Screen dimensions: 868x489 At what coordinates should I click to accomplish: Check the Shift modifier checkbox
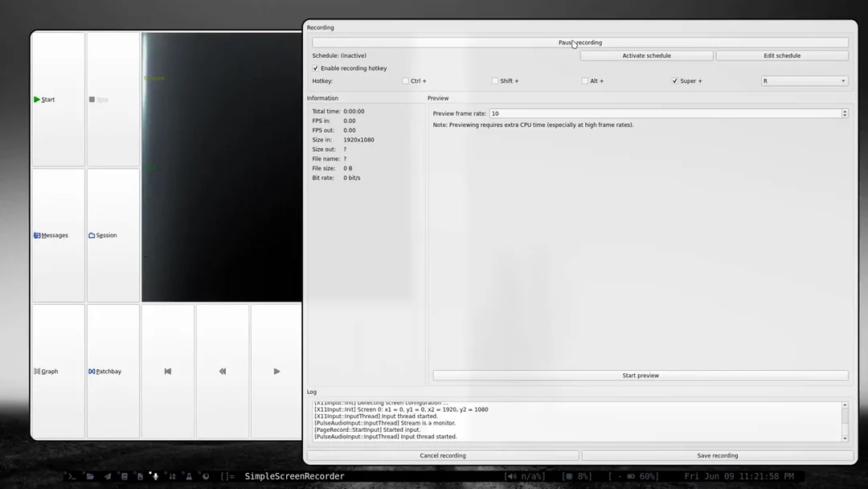(x=495, y=80)
